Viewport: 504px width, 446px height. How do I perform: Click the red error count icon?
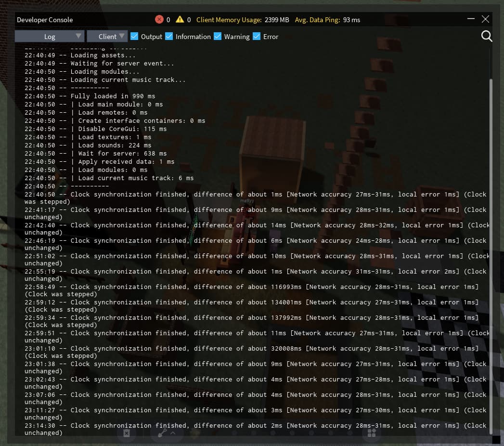coord(159,19)
